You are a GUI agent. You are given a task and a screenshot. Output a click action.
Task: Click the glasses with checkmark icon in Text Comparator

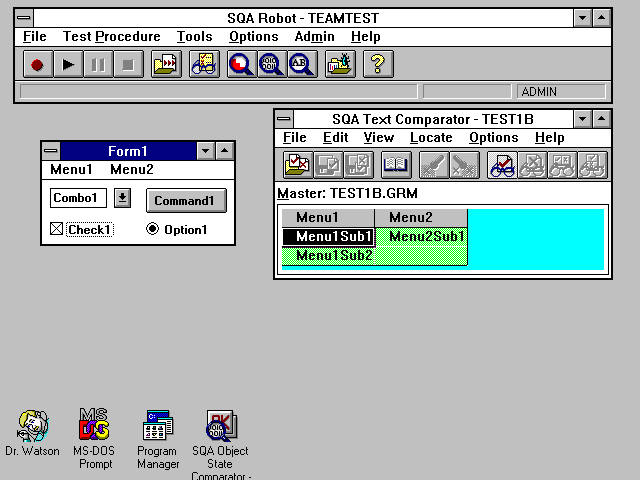(x=502, y=165)
